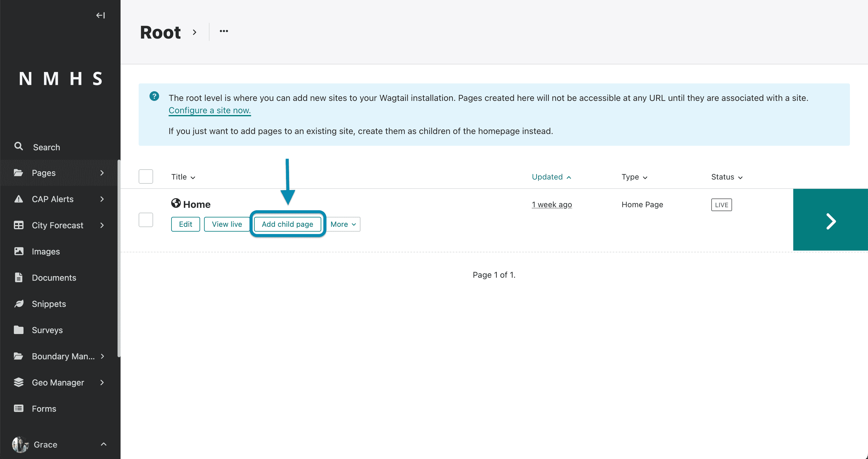The width and height of the screenshot is (868, 459).
Task: Click Grace's profile avatar
Action: pyautogui.click(x=20, y=445)
